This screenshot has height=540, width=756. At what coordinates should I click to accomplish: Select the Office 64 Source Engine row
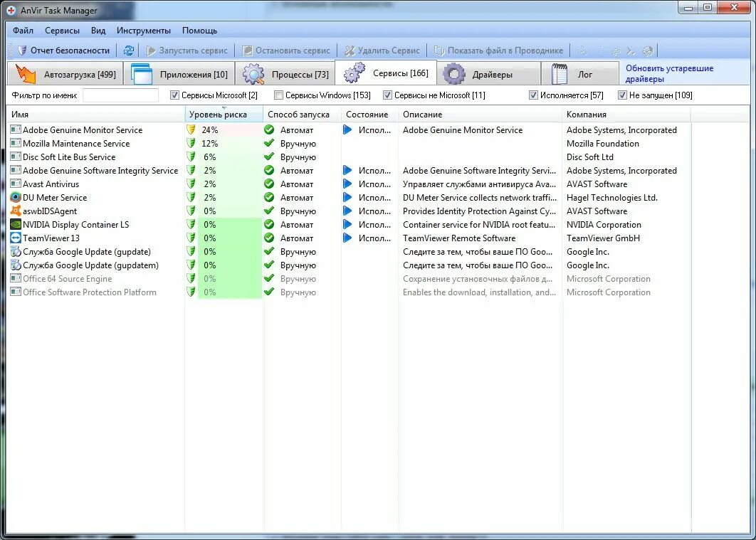click(350, 278)
